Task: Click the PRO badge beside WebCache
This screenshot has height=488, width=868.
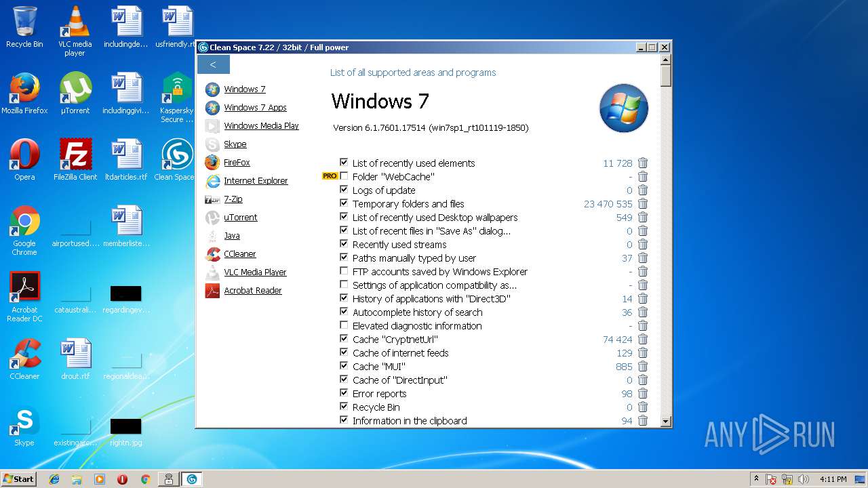Action: coord(330,176)
